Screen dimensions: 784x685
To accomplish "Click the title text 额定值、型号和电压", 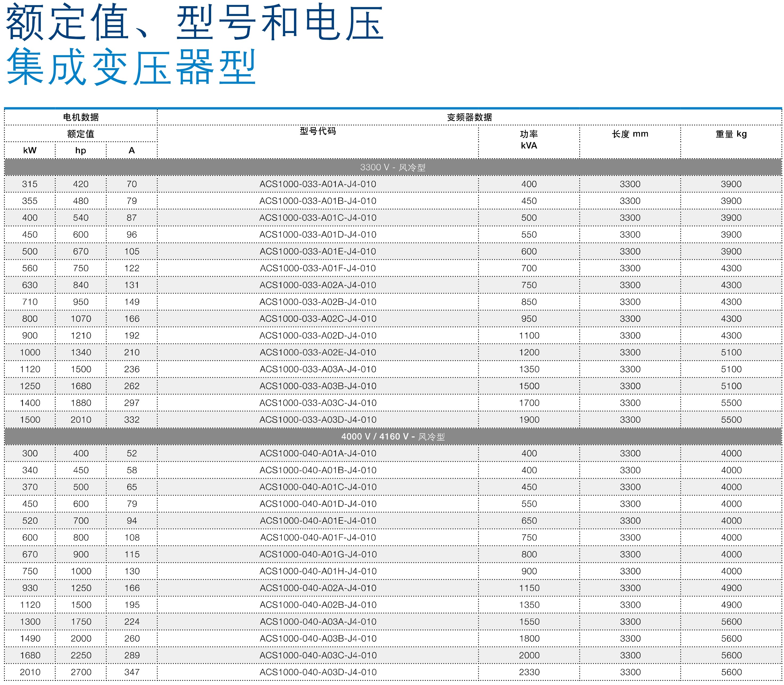I will click(x=194, y=22).
